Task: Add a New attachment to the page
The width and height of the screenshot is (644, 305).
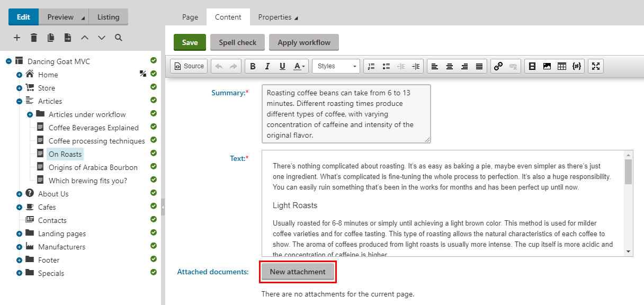Action: point(298,272)
